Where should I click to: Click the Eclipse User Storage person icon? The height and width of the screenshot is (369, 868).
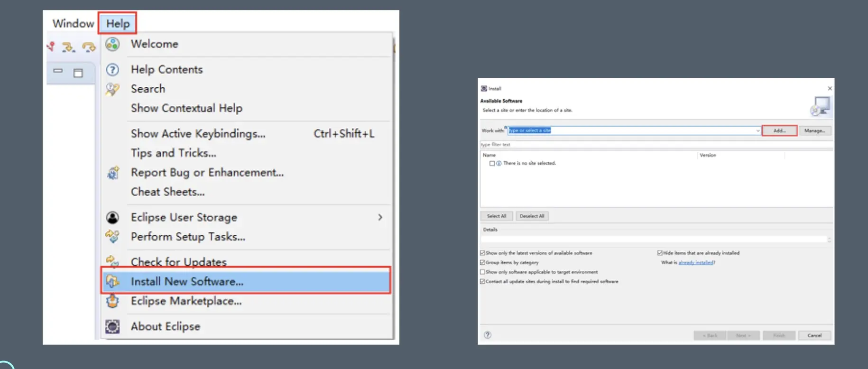point(112,217)
